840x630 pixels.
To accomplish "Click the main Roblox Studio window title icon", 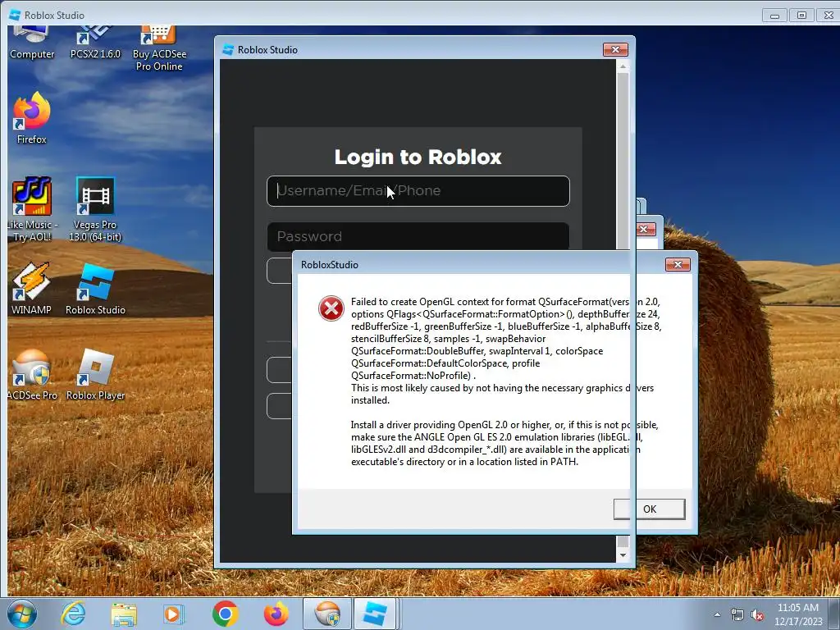I will (x=15, y=15).
